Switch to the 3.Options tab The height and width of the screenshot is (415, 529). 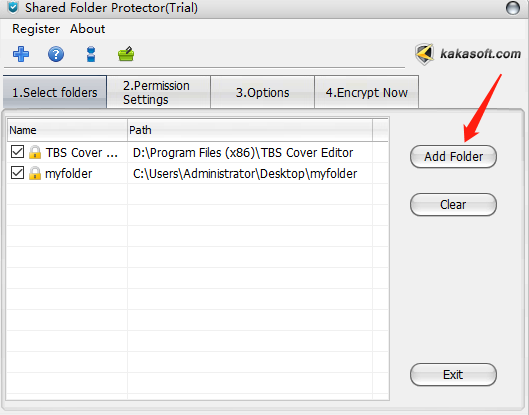point(262,92)
